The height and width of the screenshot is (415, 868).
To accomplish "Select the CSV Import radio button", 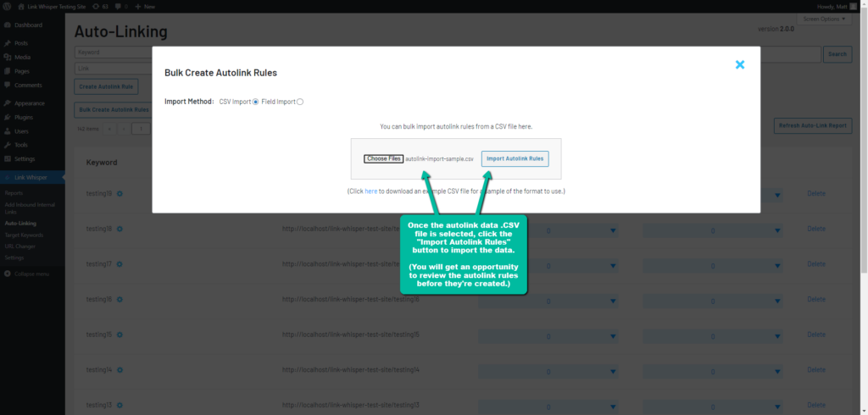I will click(x=255, y=102).
